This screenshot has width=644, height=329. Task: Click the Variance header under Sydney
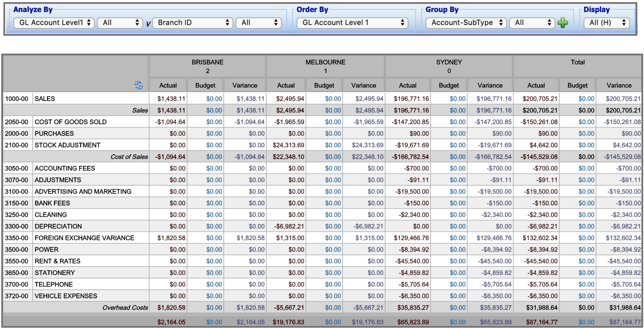click(x=490, y=85)
